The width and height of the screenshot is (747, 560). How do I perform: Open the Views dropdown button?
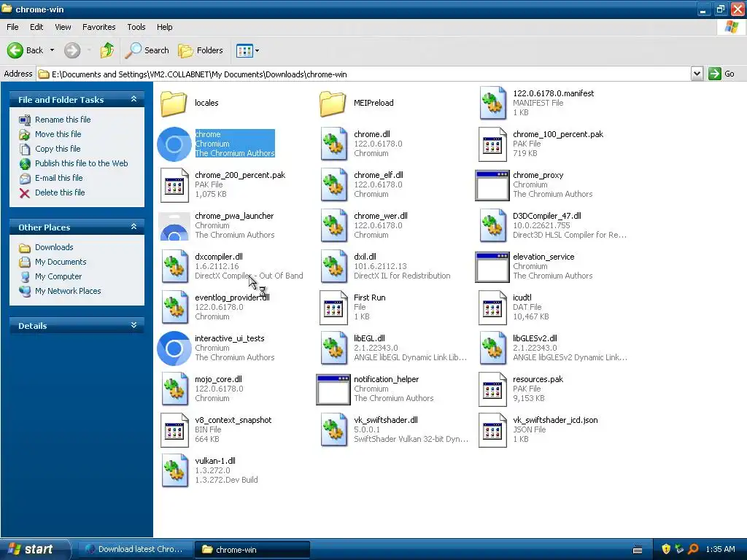(x=248, y=50)
